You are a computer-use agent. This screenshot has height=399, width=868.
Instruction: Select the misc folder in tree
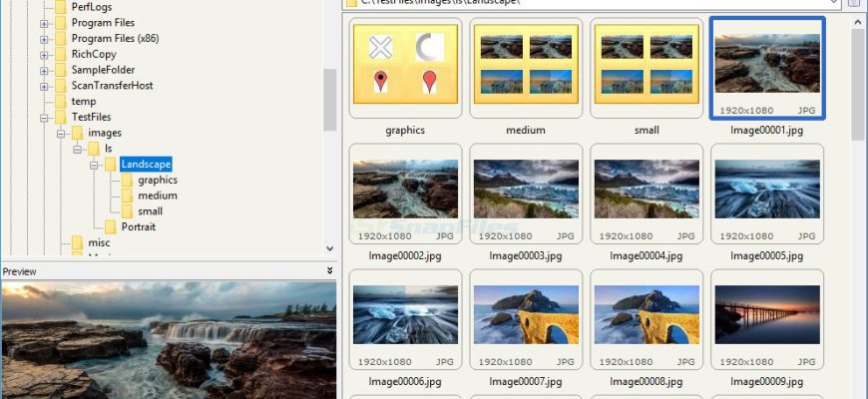click(99, 242)
